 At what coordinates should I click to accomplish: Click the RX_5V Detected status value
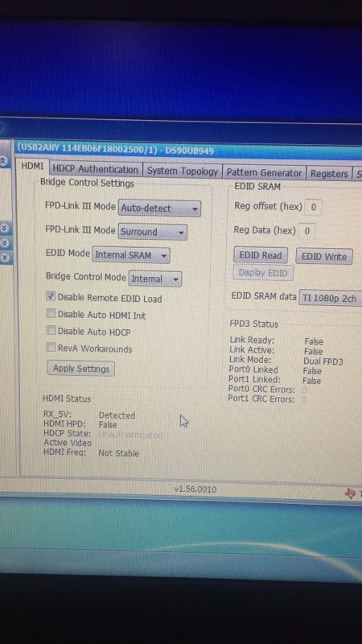pos(117,415)
